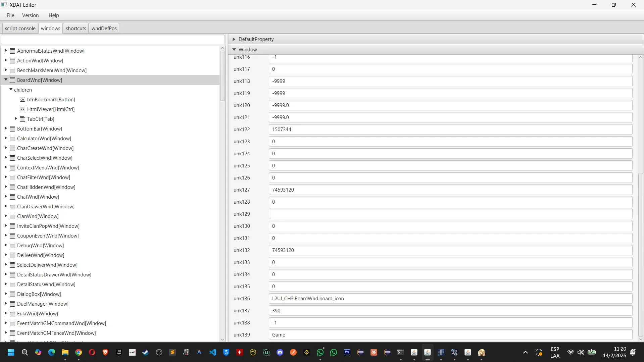Switch to the wndDefPos tab
Screen dimensions: 644x362
(x=104, y=29)
